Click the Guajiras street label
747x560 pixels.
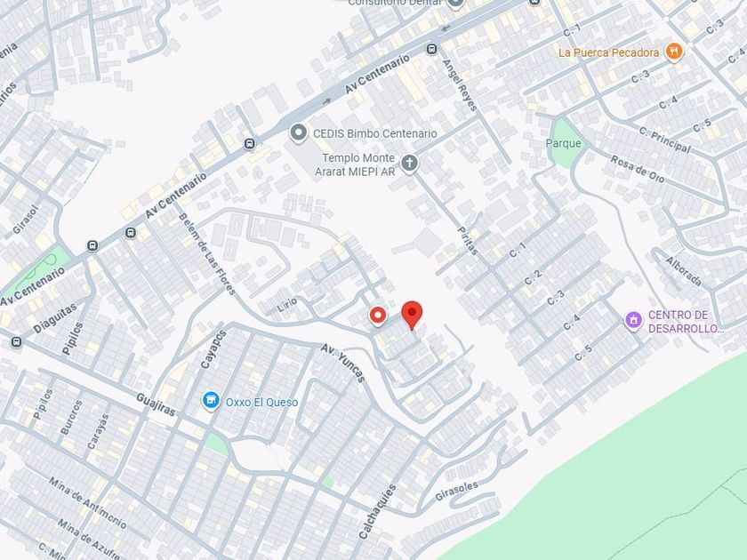[156, 404]
